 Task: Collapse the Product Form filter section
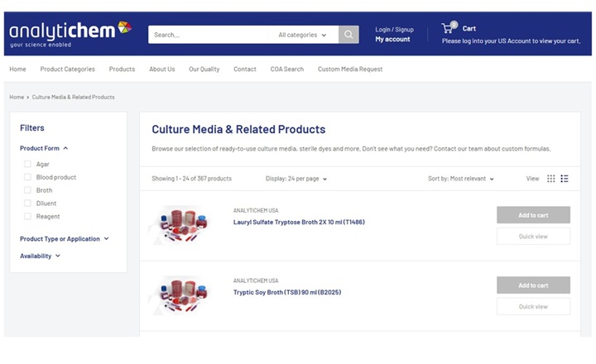pyautogui.click(x=44, y=148)
